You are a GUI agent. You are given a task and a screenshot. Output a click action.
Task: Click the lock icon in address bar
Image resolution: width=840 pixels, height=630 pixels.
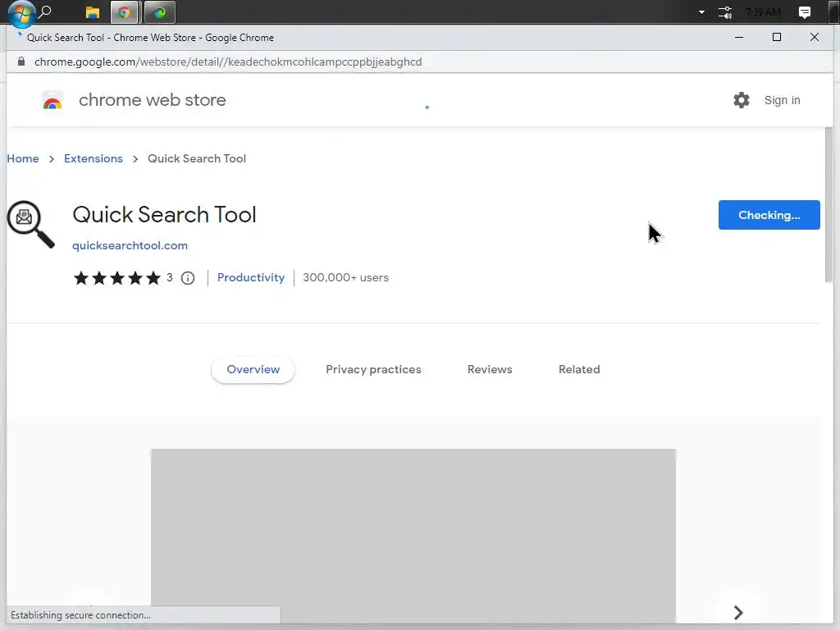pyautogui.click(x=21, y=62)
